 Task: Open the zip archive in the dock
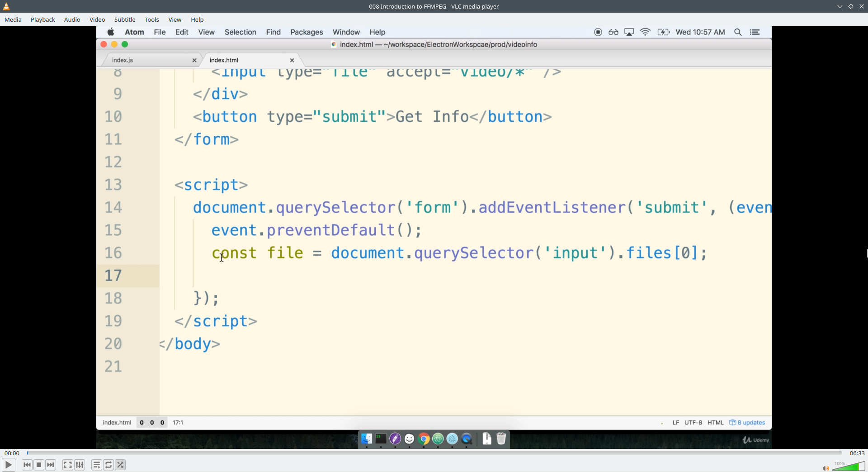[487, 439]
